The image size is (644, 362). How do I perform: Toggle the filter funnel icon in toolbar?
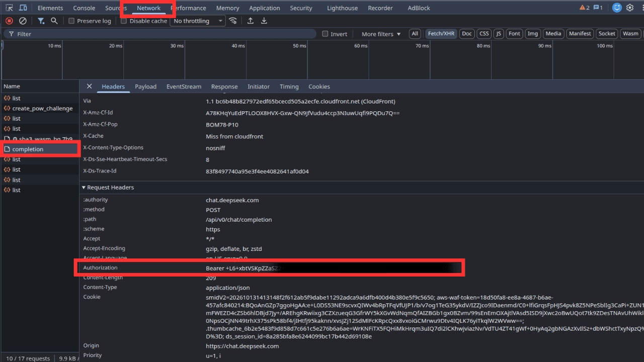[x=41, y=21]
